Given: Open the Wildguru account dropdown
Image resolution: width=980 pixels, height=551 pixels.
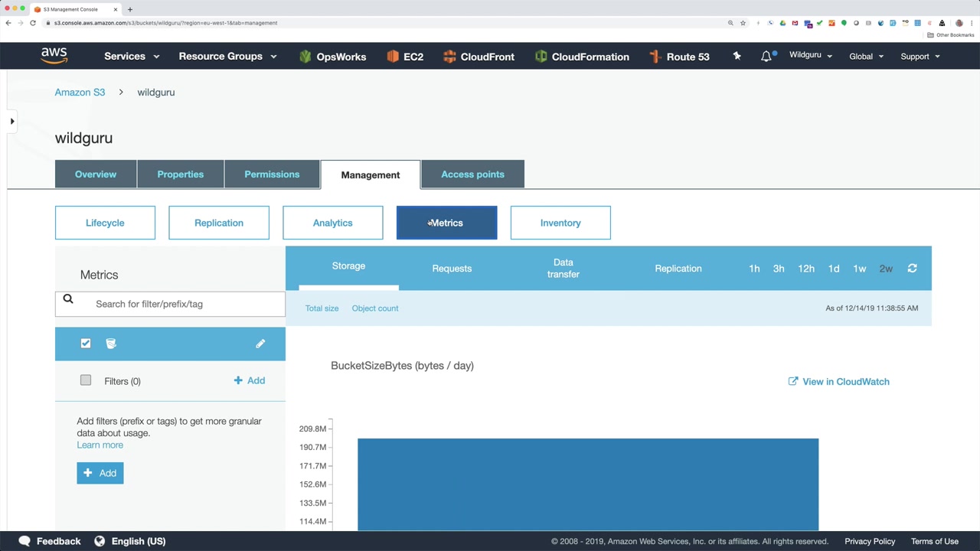Looking at the screenshot, I should tap(811, 55).
